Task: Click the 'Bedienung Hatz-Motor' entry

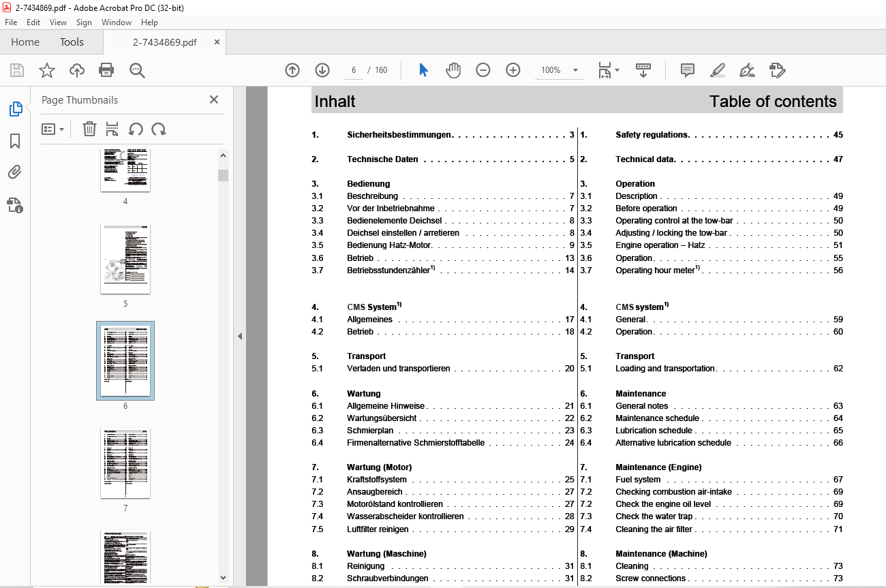Action: click(x=389, y=245)
